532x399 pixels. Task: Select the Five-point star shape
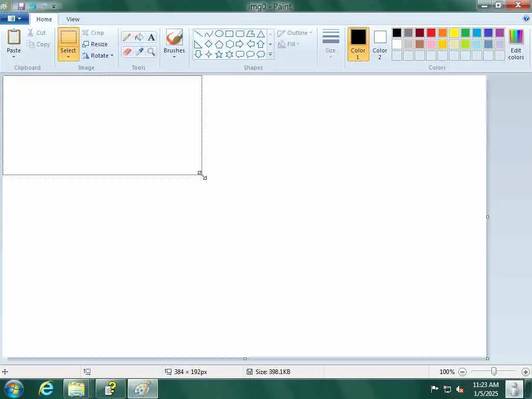[x=219, y=54]
